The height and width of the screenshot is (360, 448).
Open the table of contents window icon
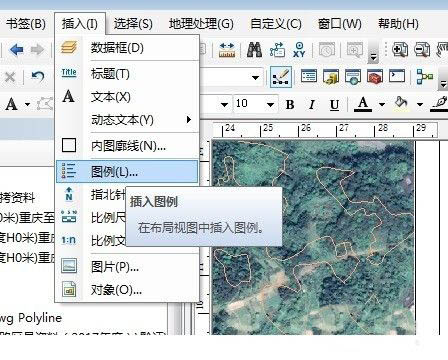click(x=309, y=76)
